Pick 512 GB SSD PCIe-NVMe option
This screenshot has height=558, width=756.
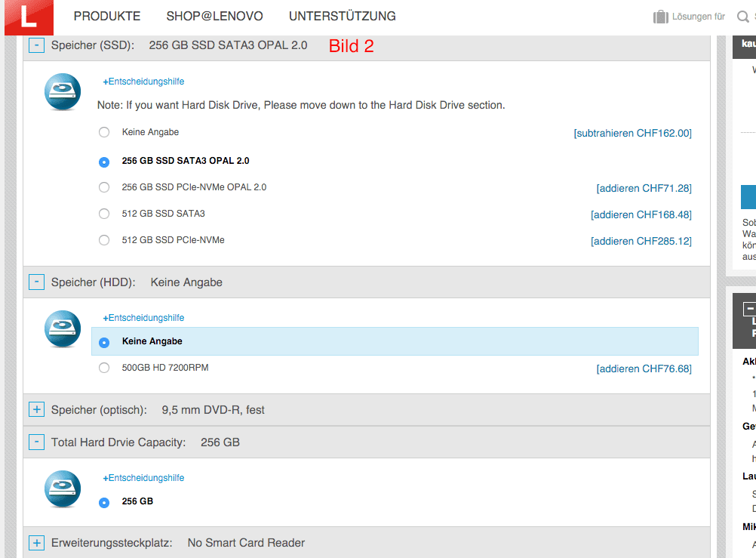click(104, 240)
